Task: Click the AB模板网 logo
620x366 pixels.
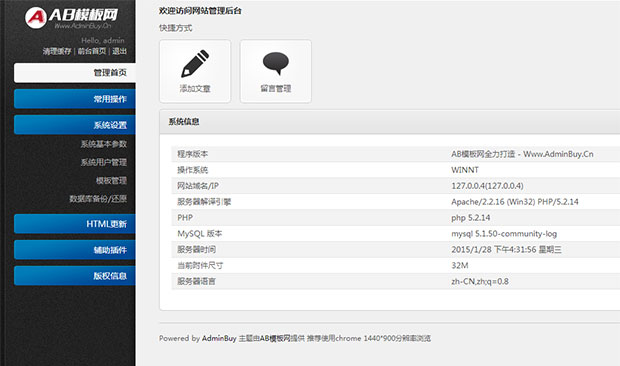Action: pyautogui.click(x=71, y=18)
